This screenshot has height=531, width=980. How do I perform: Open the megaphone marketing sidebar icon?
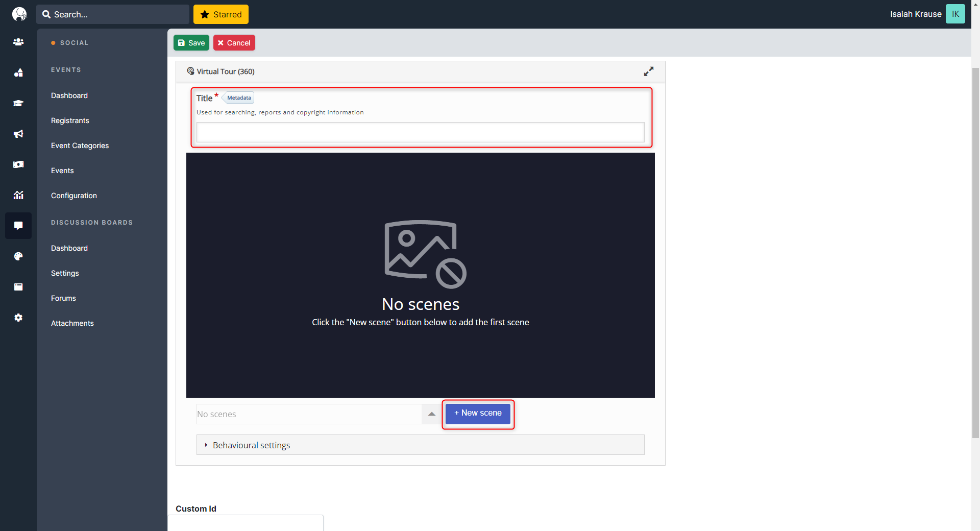pyautogui.click(x=18, y=134)
